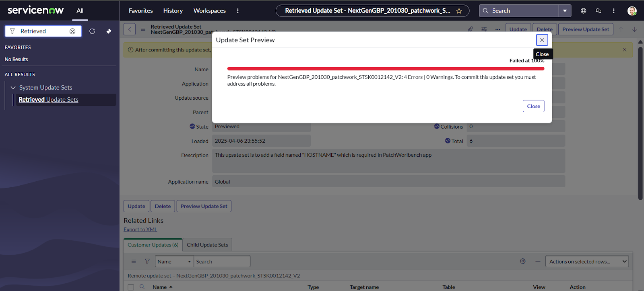Click the Loaded date value 2025-04-06 23:55:52
Screen dimensions: 644x291
click(x=261, y=141)
